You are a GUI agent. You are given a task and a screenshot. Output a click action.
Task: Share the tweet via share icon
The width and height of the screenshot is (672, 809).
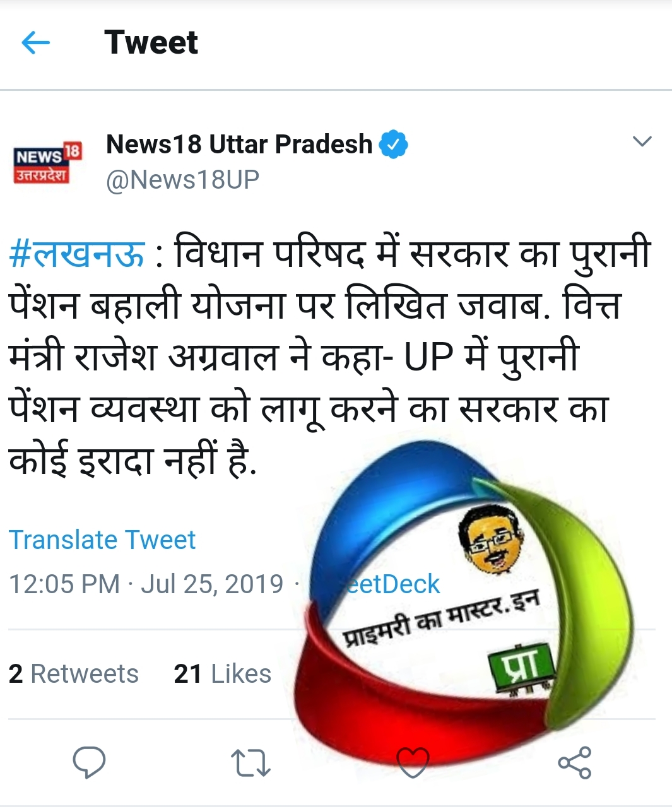click(x=575, y=762)
